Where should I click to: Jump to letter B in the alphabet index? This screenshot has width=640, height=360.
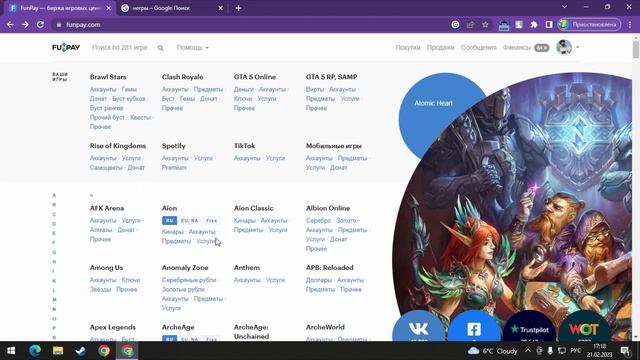click(54, 205)
